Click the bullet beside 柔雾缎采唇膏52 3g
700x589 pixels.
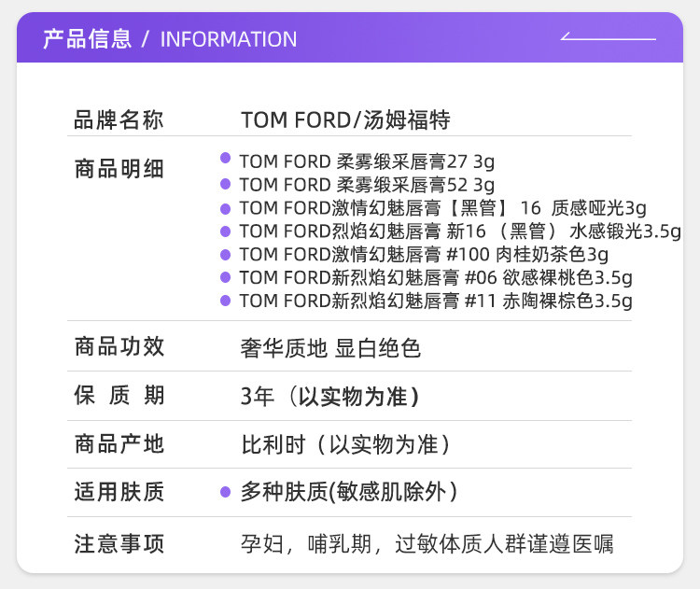(x=225, y=183)
